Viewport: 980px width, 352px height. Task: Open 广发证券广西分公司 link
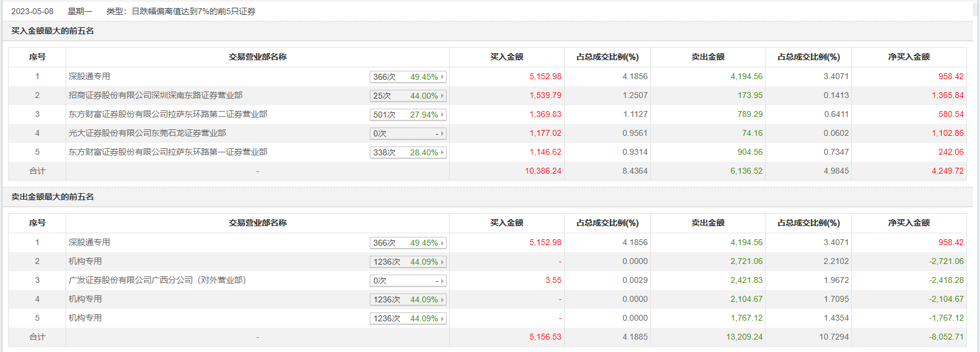(157, 280)
